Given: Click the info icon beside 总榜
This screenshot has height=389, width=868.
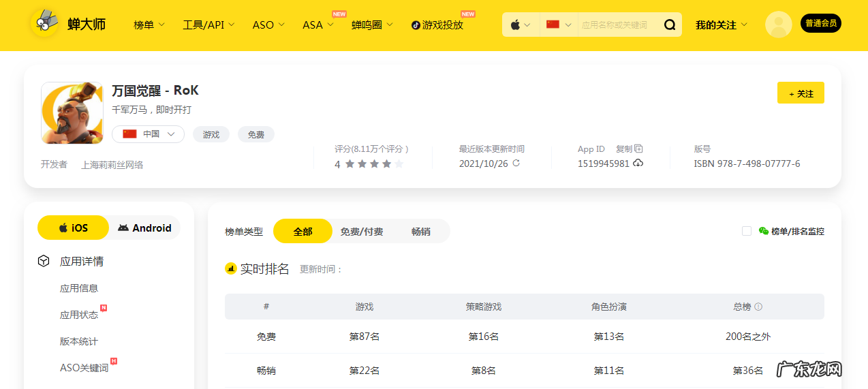Looking at the screenshot, I should coord(758,307).
